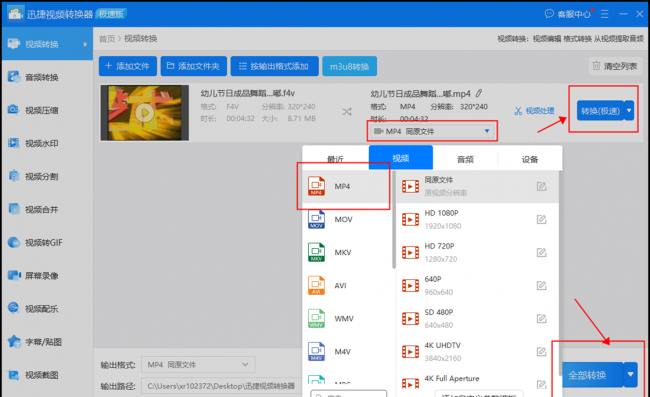Switch to the 最近 tab

click(x=335, y=159)
